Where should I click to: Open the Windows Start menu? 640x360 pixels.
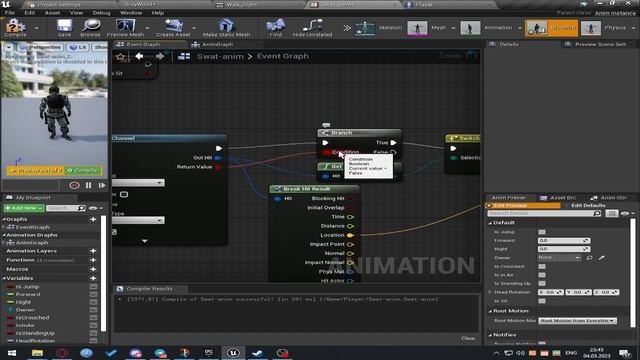[x=11, y=353]
